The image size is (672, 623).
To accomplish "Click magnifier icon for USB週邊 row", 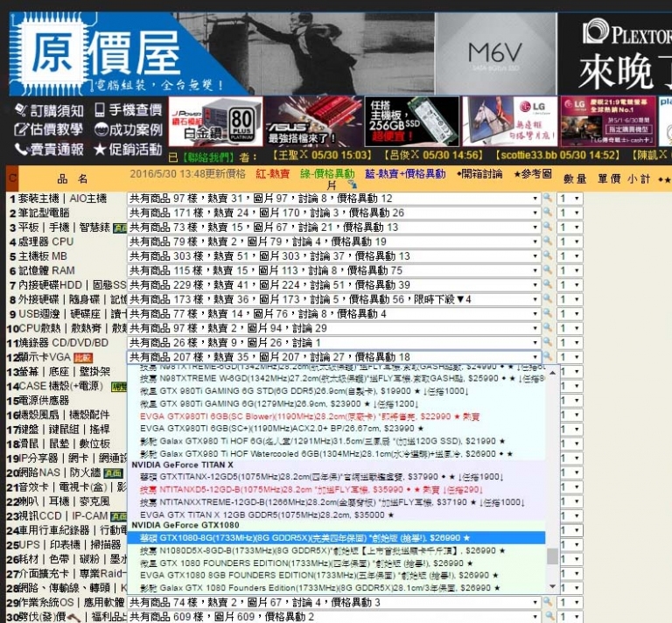I will tap(547, 313).
